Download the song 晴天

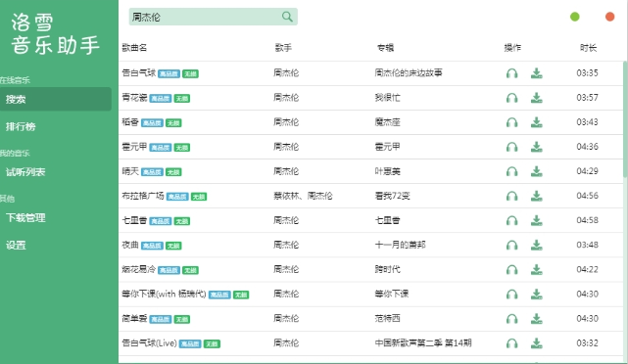tap(537, 171)
